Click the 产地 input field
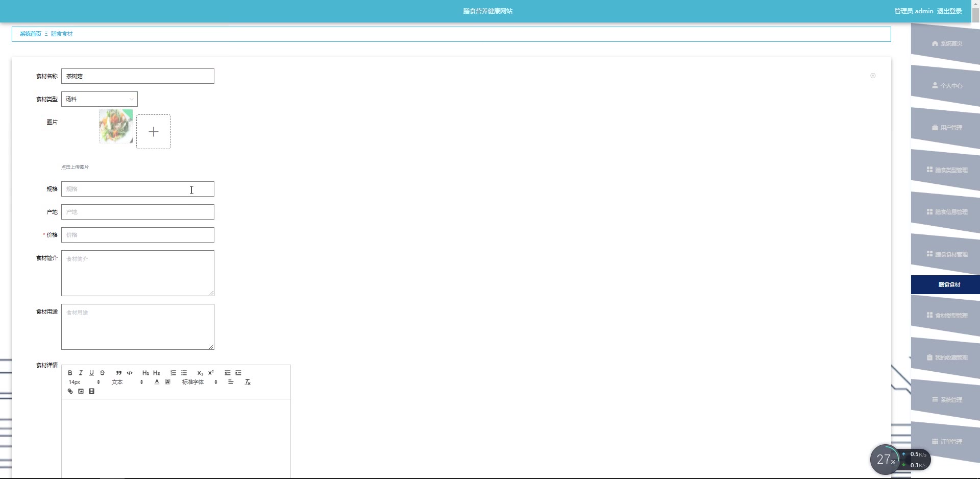Screen dimensions: 980x479 pyautogui.click(x=138, y=212)
